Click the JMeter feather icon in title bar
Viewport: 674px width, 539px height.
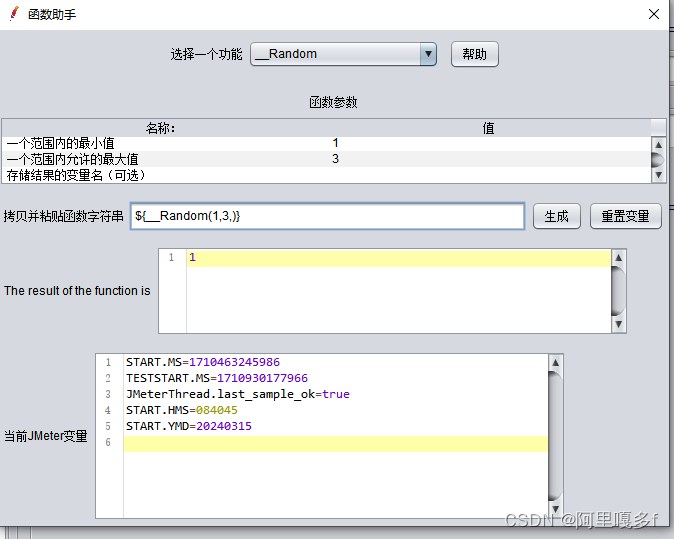click(x=14, y=14)
